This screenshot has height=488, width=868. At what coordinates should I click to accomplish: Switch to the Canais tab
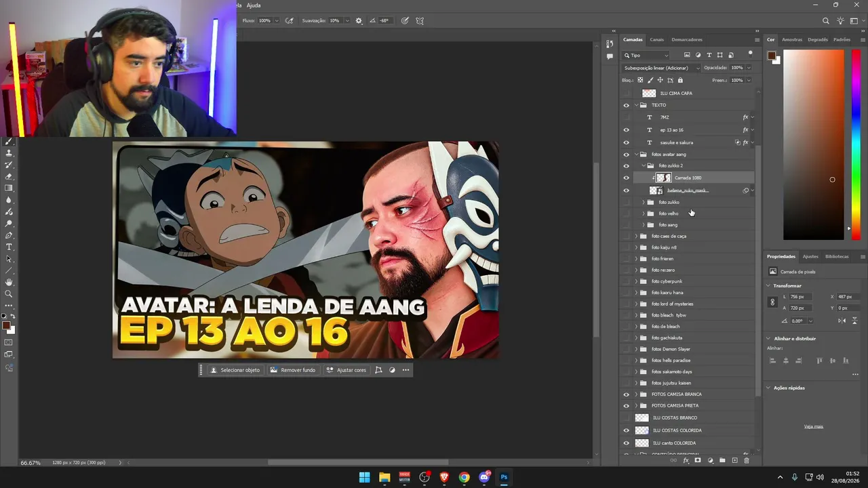pyautogui.click(x=656, y=39)
